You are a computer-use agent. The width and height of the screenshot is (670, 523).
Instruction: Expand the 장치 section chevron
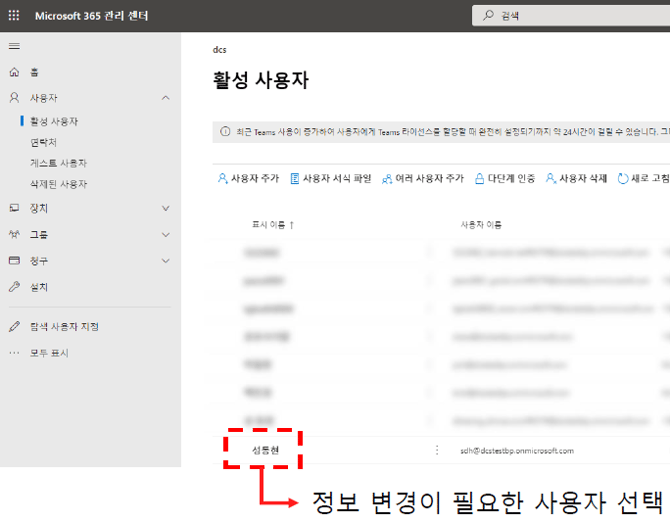[166, 208]
